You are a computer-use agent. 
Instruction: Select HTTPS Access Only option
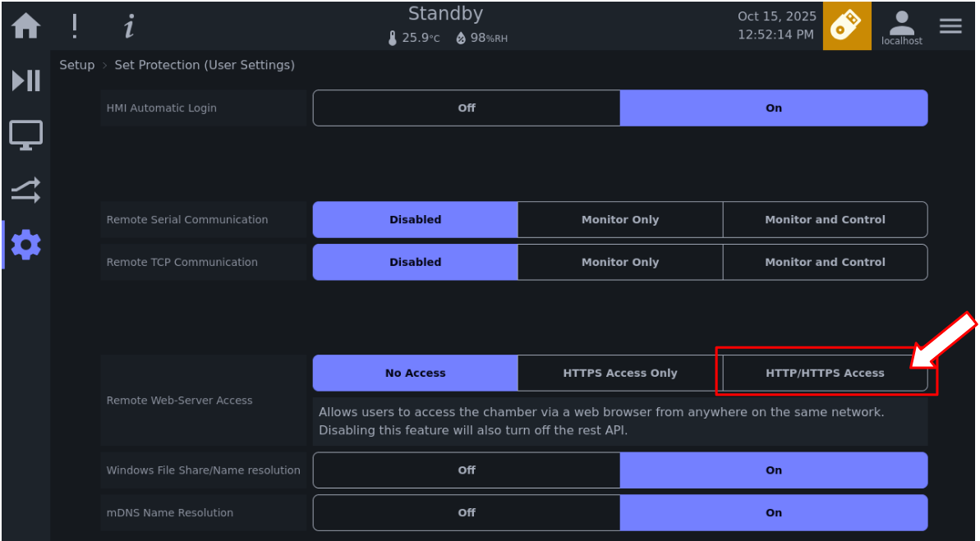pyautogui.click(x=620, y=373)
